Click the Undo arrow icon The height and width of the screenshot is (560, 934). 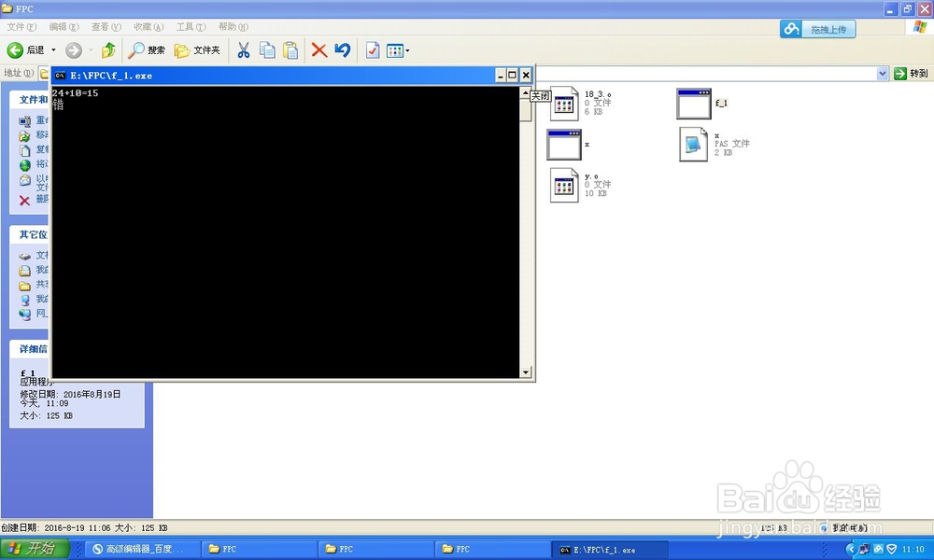343,50
